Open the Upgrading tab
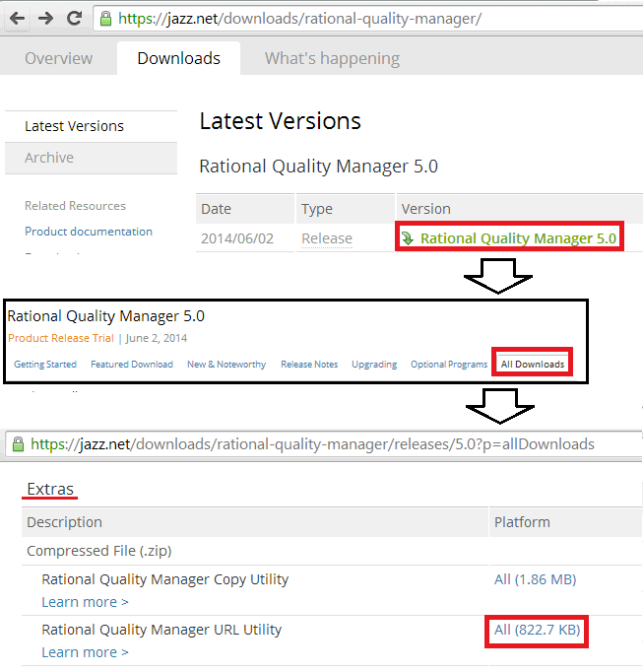 point(374,365)
